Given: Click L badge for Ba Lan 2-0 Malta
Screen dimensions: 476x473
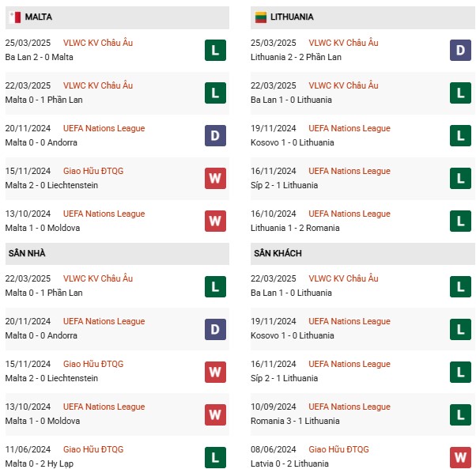Looking at the screenshot, I should pos(215,50).
